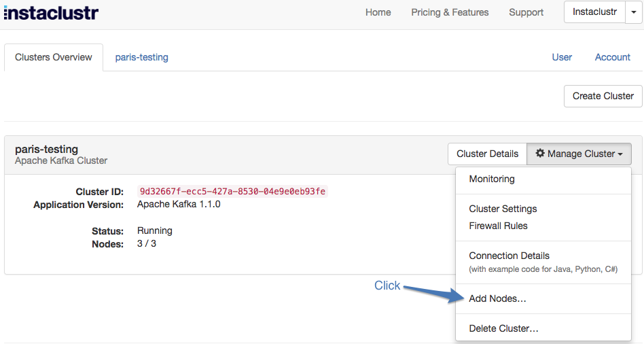Image resolution: width=644 pixels, height=344 pixels.
Task: Open Firewall Rules from the menu
Action: click(x=498, y=226)
